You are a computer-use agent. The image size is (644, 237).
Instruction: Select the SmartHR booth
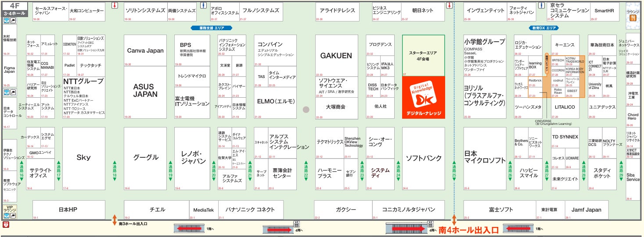604,11
